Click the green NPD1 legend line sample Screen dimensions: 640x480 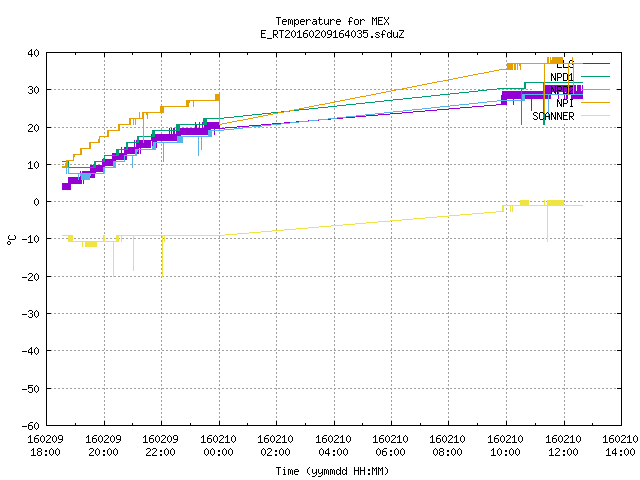point(596,76)
